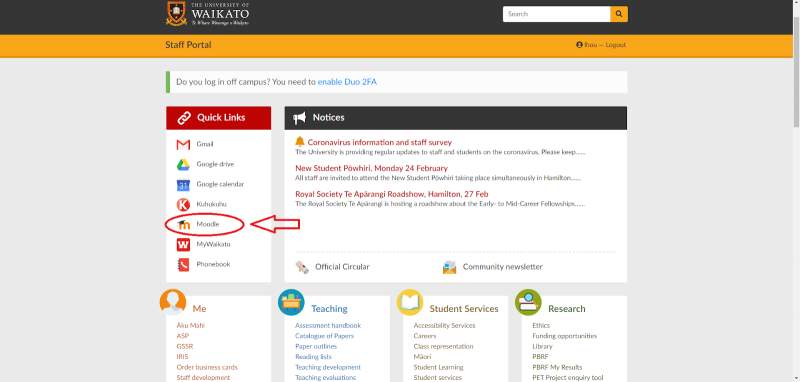Click the Staff Portal title
Image resolution: width=800 pixels, height=382 pixels.
[x=188, y=45]
